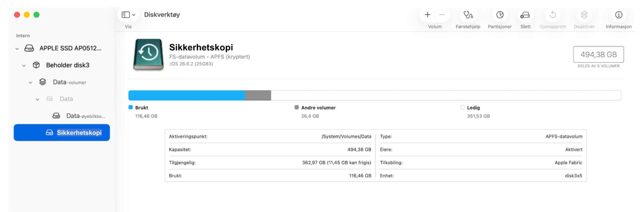
Task: Click the Slett erase icon
Action: [x=525, y=15]
